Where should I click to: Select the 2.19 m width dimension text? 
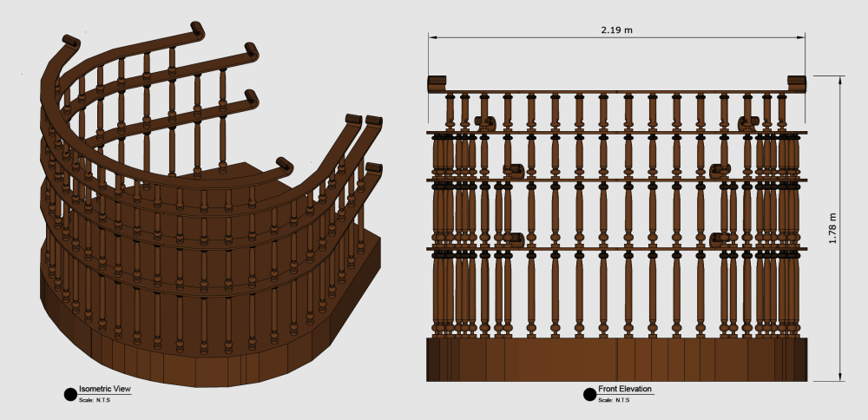point(616,30)
